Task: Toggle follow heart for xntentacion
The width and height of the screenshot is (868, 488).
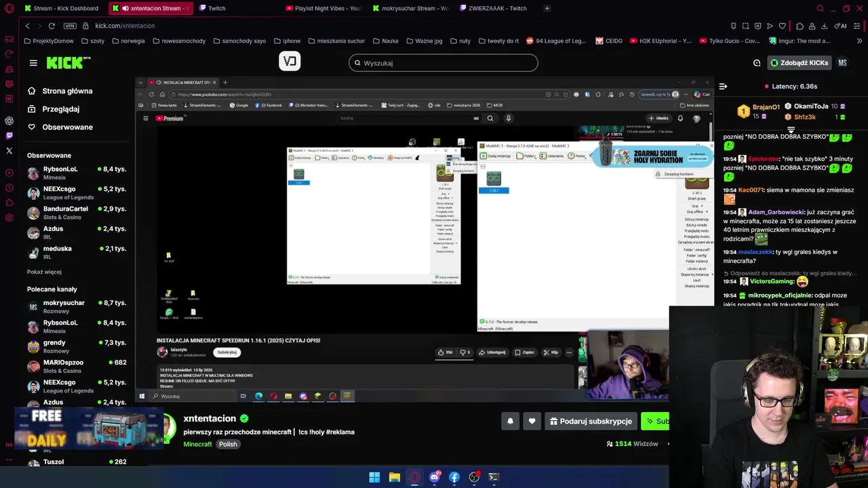Action: (x=532, y=421)
